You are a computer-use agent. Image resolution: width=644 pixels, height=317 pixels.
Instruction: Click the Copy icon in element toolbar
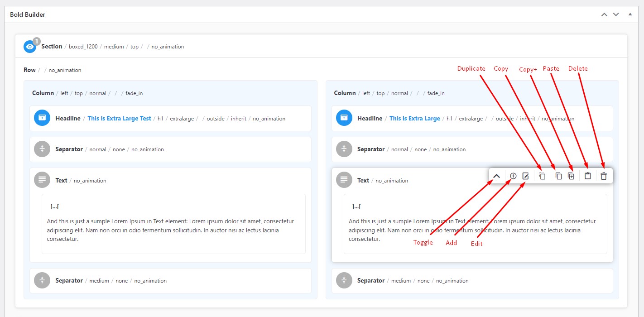(x=558, y=176)
